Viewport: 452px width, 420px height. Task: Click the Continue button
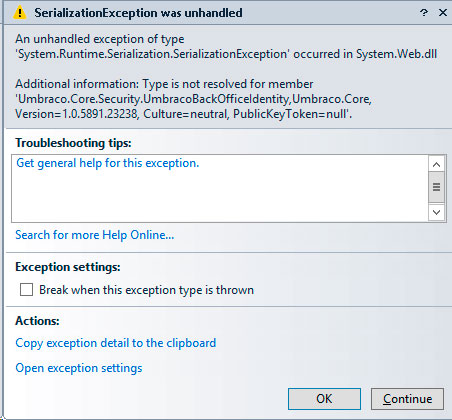(x=407, y=399)
